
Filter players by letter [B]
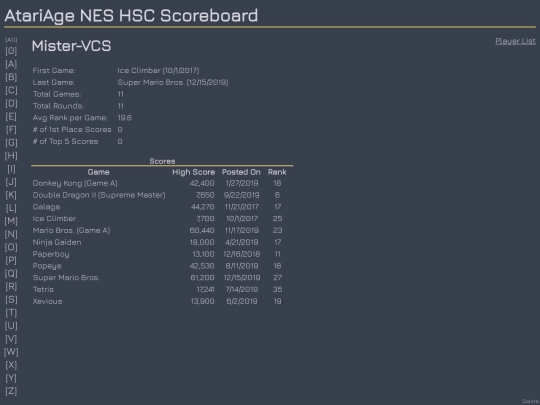coord(11,77)
